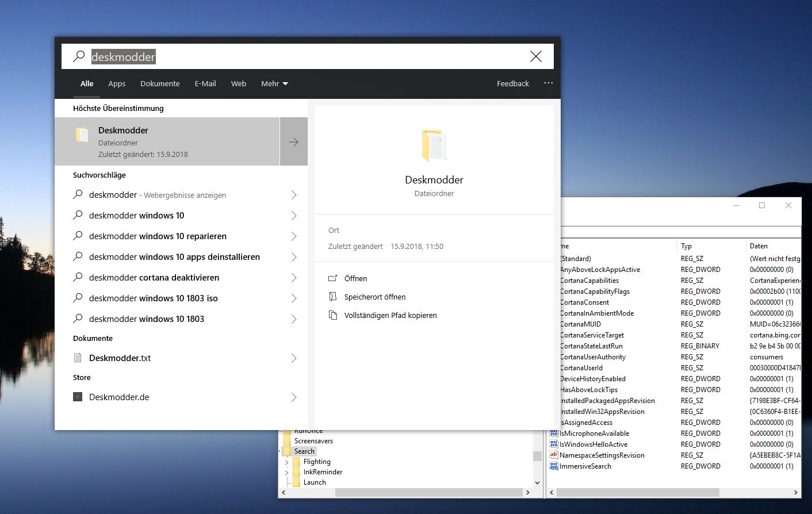Expand the 'deskmodder - Webergebnisse anzeigen' chevron
The width and height of the screenshot is (812, 514).
pos(294,195)
